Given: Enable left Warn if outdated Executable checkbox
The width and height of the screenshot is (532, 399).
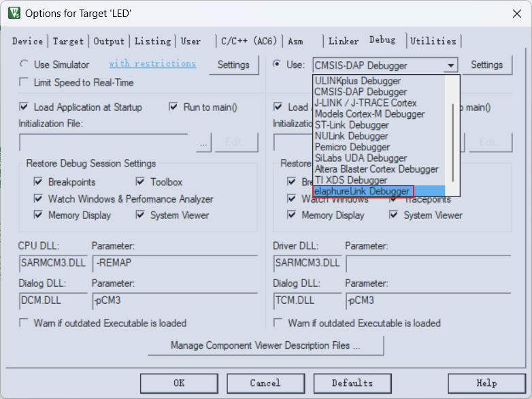Looking at the screenshot, I should point(24,322).
